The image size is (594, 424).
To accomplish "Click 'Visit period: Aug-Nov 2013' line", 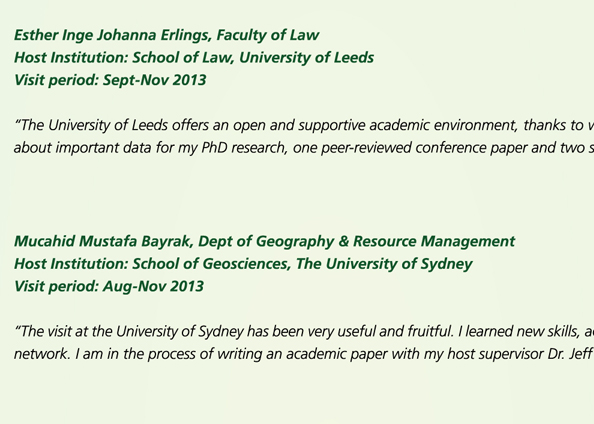I will 109,286.
